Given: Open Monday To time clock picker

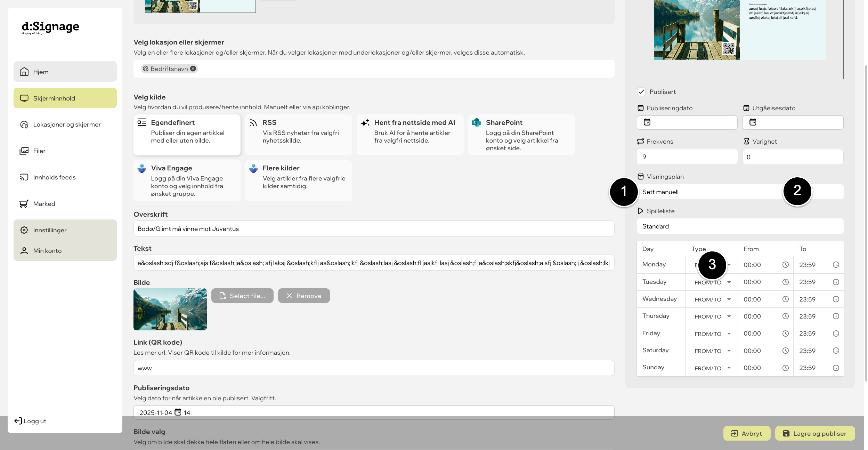Looking at the screenshot, I should pyautogui.click(x=836, y=265).
